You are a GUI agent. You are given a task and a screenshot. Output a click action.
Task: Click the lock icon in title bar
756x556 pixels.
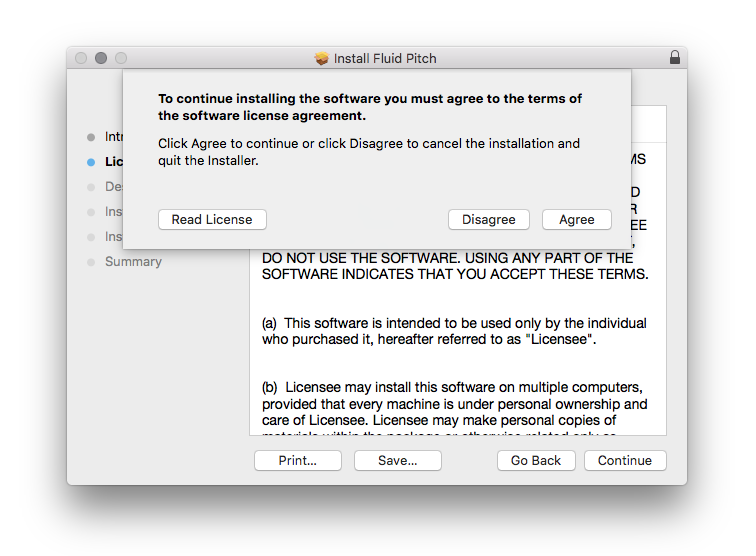[675, 57]
